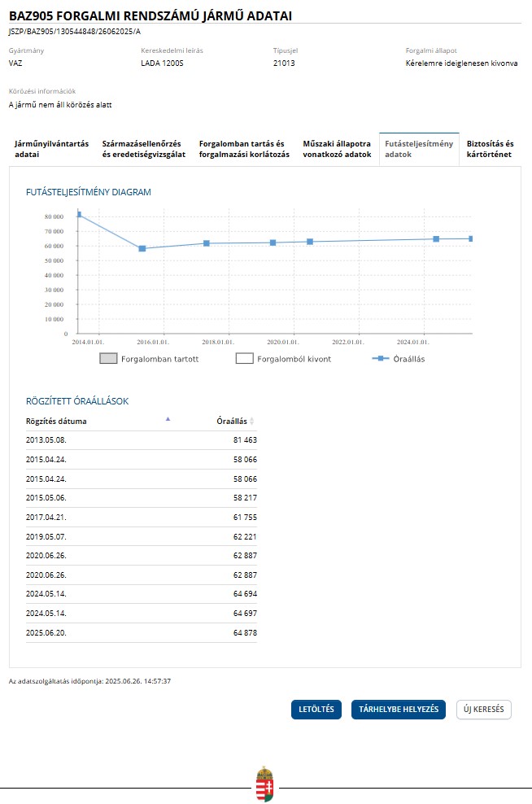Open the Járműnyilvántartás adatai tab

coord(51,149)
